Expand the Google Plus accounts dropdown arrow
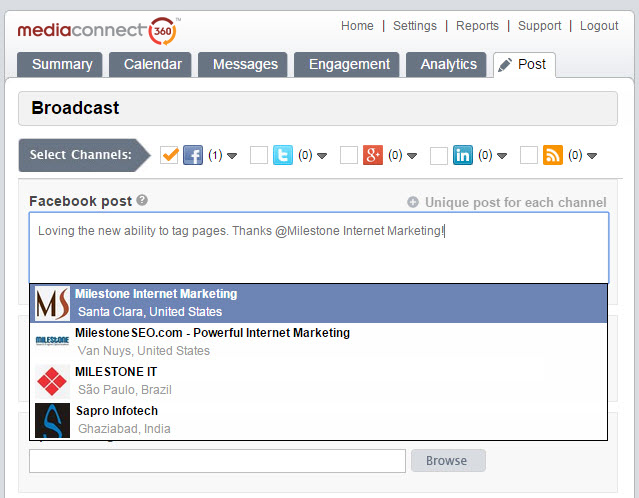The height and width of the screenshot is (498, 639). pyautogui.click(x=412, y=156)
